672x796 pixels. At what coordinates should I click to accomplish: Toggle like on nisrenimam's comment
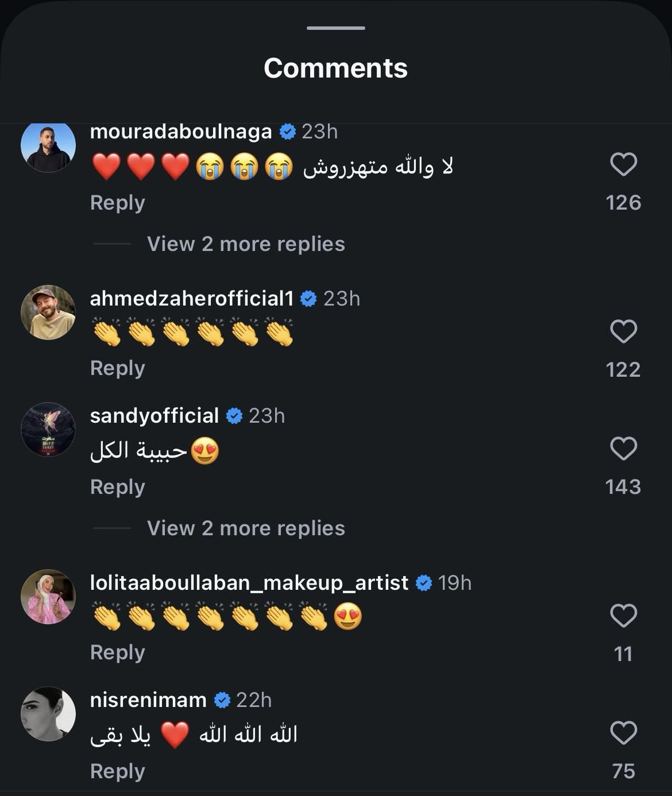625,733
